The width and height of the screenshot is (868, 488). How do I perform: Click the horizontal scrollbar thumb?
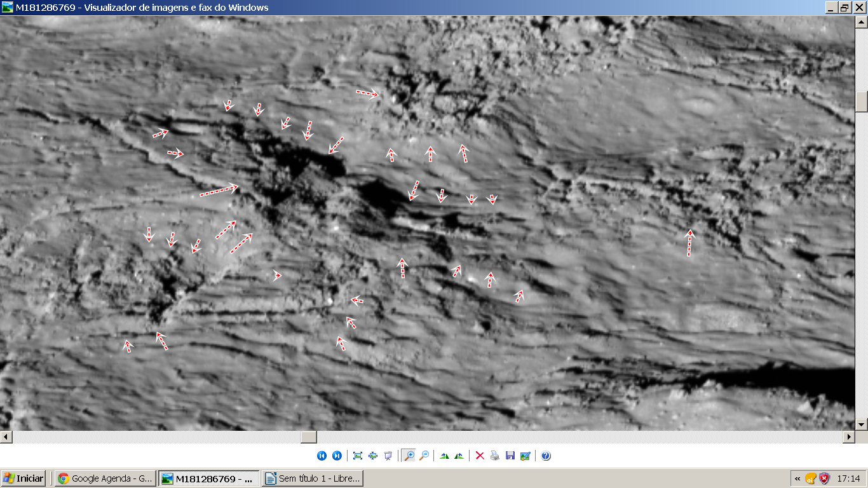pos(308,437)
